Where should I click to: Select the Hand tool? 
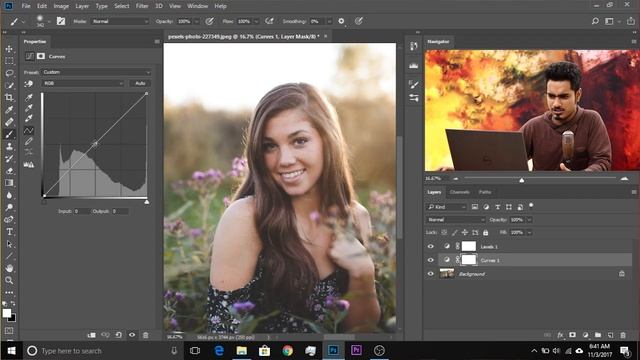(9, 268)
